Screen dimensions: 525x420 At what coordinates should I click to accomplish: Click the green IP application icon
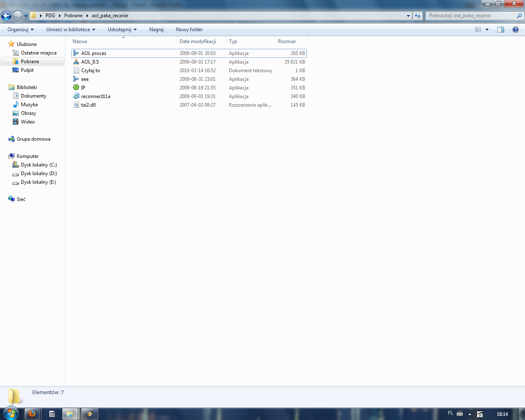point(76,87)
